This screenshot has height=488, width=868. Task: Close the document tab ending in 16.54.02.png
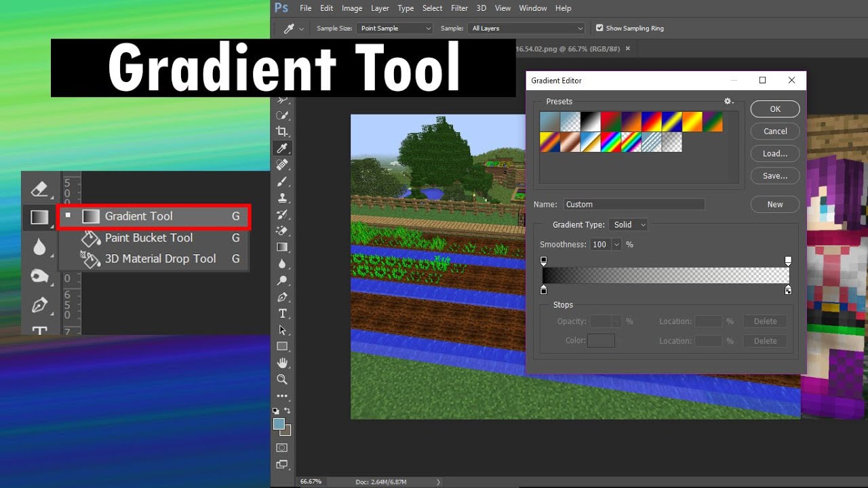coord(628,49)
